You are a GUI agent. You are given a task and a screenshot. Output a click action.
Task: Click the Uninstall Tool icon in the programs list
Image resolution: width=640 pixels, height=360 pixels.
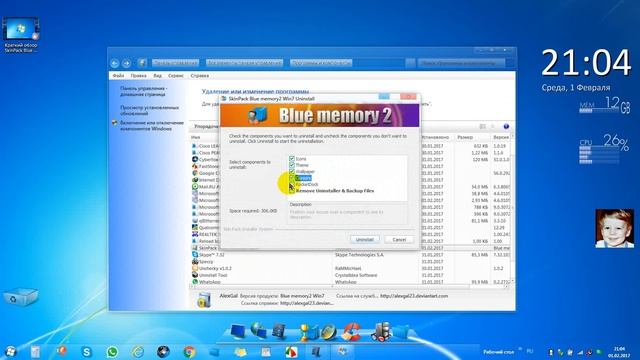point(195,275)
